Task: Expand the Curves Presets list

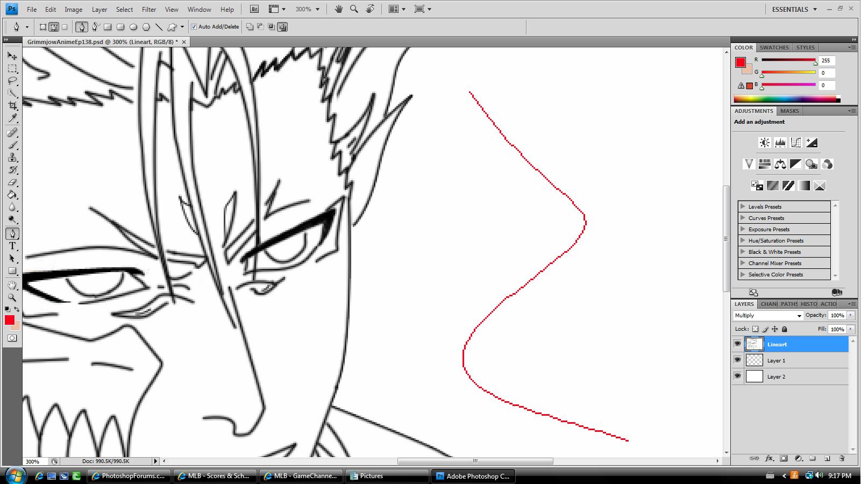Action: 743,218
